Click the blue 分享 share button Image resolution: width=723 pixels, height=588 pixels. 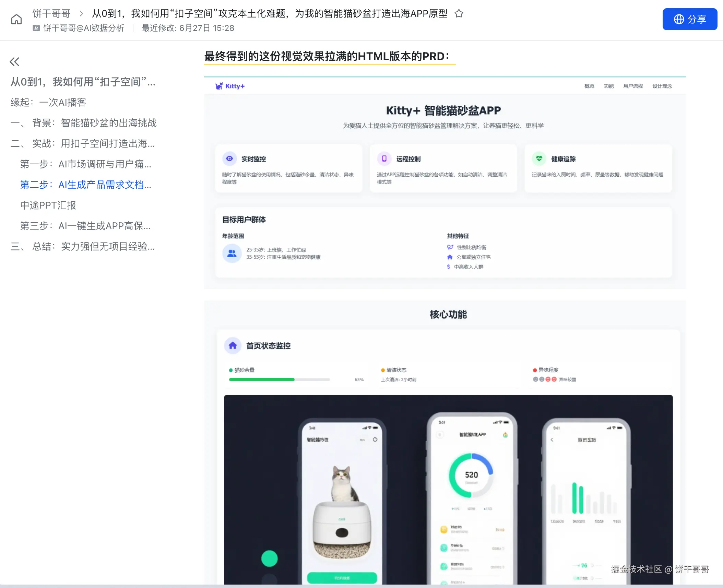[689, 19]
